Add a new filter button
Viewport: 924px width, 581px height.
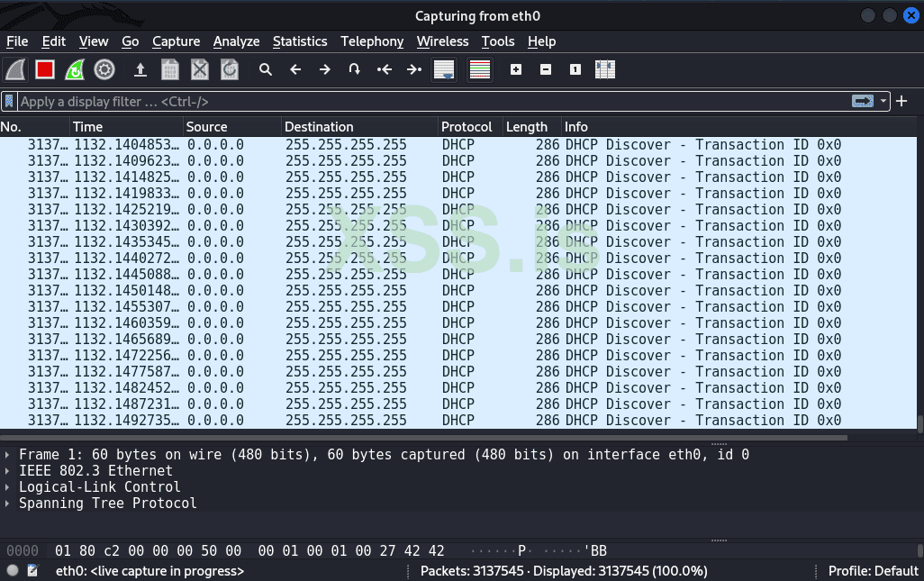[x=901, y=101]
